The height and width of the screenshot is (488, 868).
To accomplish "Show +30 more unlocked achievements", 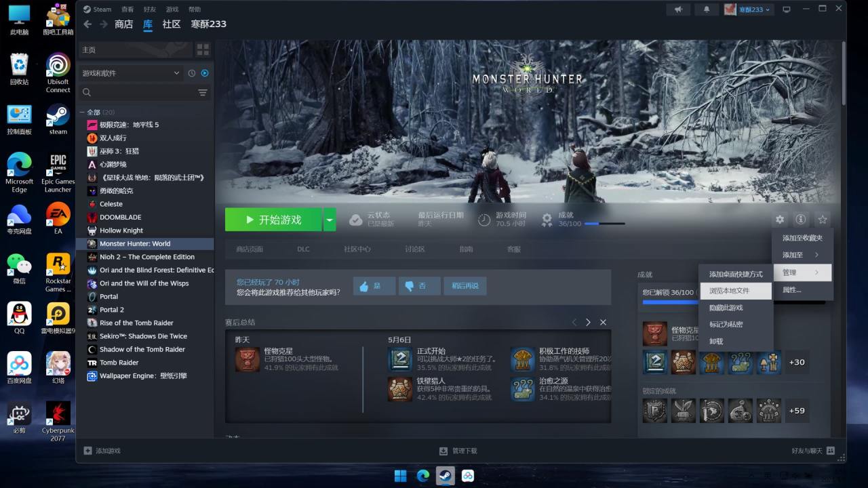I will coord(797,362).
